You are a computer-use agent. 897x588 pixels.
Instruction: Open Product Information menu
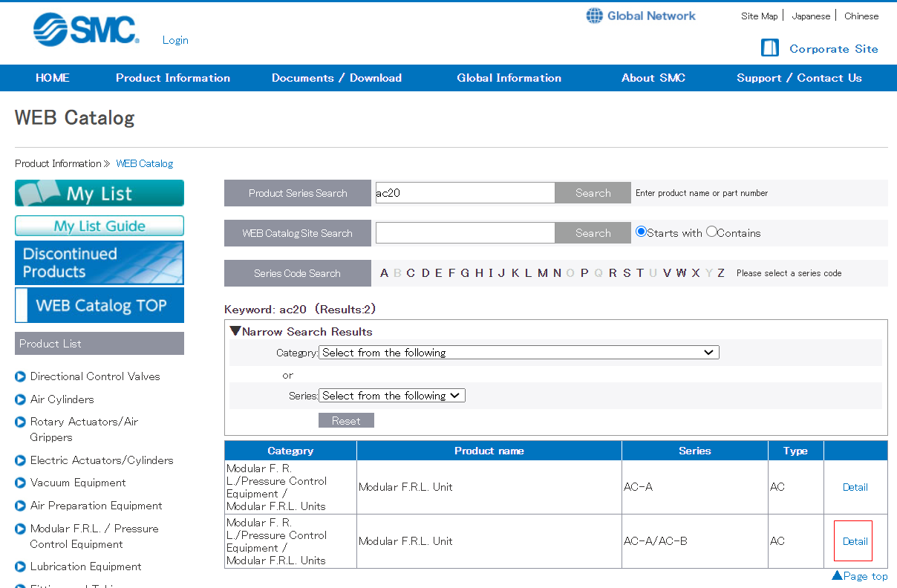pyautogui.click(x=173, y=78)
